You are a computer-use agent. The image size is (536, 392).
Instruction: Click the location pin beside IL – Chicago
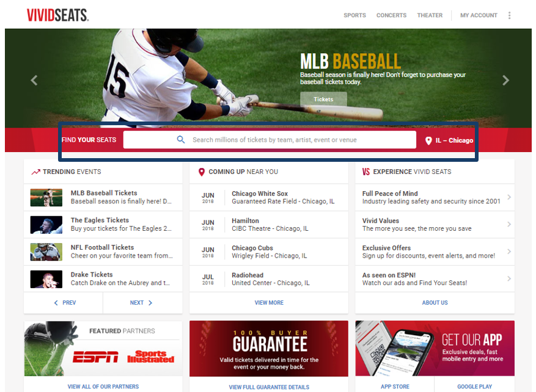(428, 140)
